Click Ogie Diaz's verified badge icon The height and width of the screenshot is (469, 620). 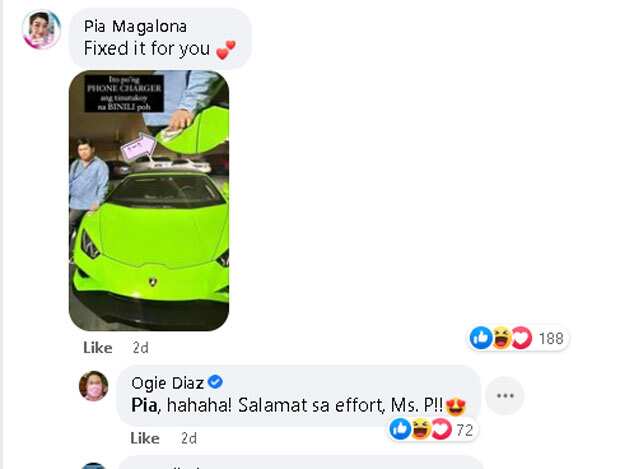click(x=215, y=382)
